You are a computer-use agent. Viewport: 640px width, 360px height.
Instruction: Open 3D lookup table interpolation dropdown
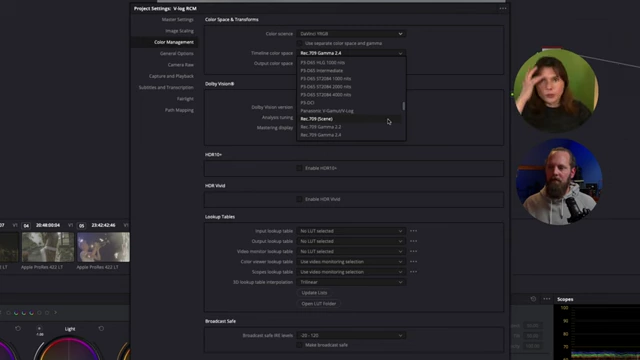click(x=351, y=282)
